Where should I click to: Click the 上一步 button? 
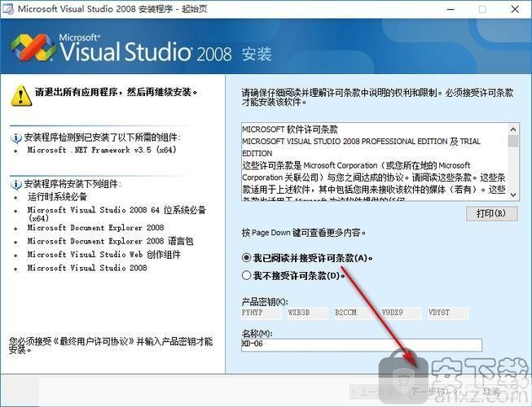(x=377, y=392)
